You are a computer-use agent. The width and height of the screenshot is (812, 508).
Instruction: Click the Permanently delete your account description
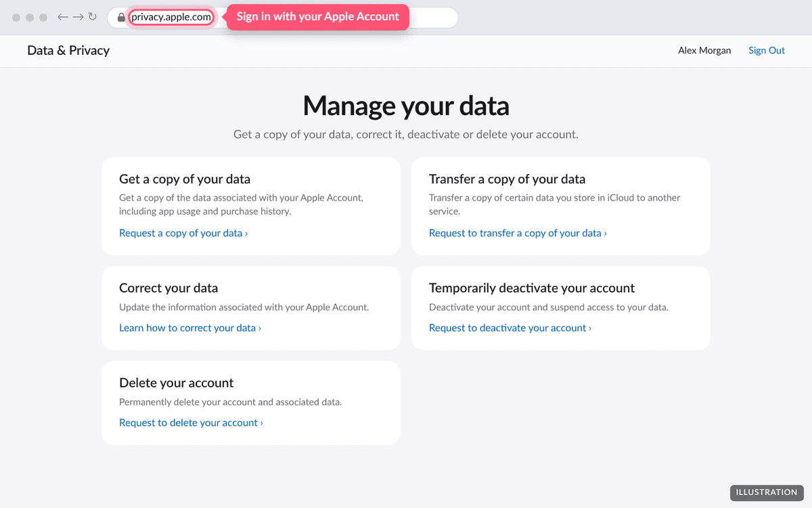(231, 402)
